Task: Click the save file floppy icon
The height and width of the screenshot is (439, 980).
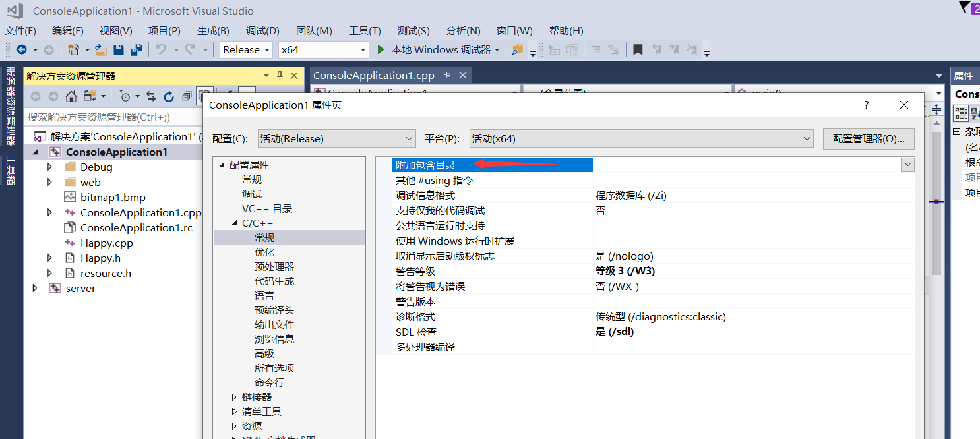Action: [119, 49]
